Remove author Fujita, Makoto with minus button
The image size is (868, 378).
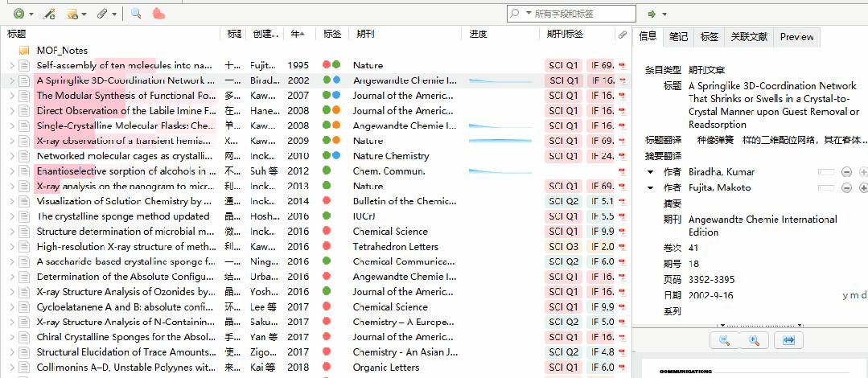[x=846, y=187]
